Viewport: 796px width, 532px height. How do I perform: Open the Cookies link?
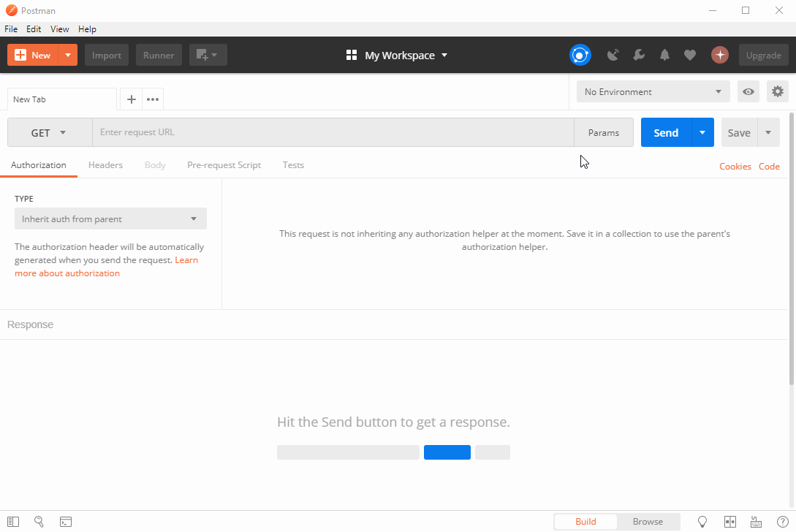(x=735, y=166)
